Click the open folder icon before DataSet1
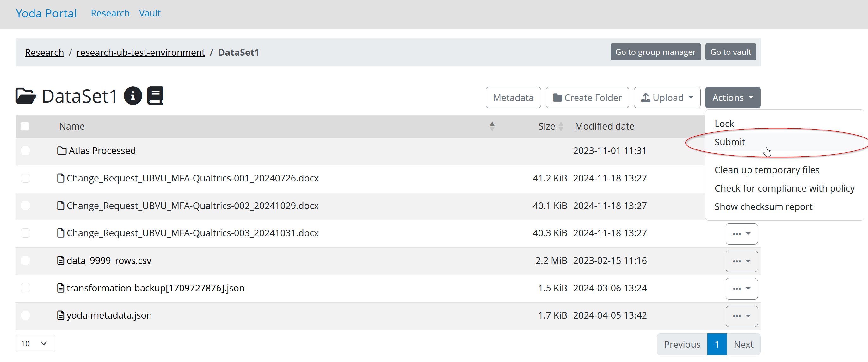The image size is (868, 362). click(x=26, y=96)
